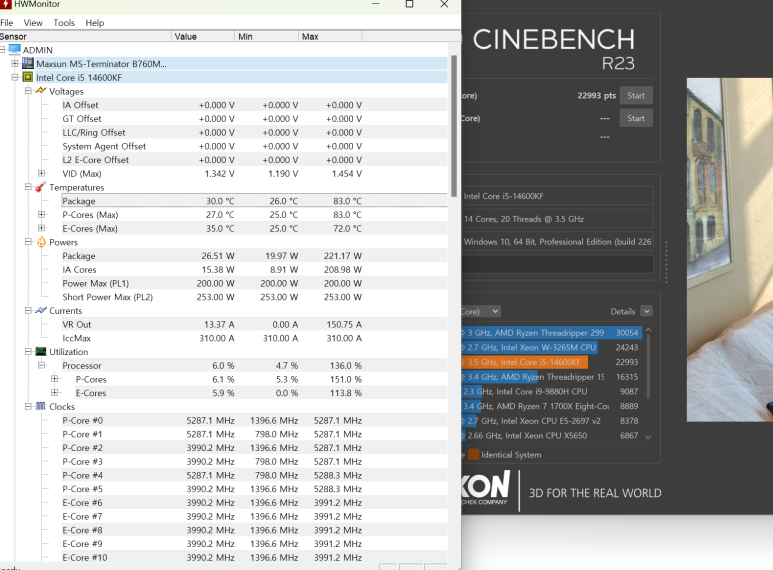Expand the VID (Max) entry
This screenshot has height=570, width=773.
click(41, 174)
